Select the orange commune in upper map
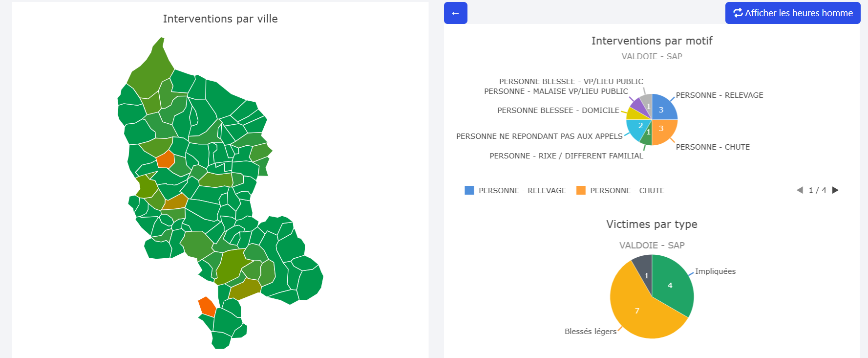 (165, 159)
